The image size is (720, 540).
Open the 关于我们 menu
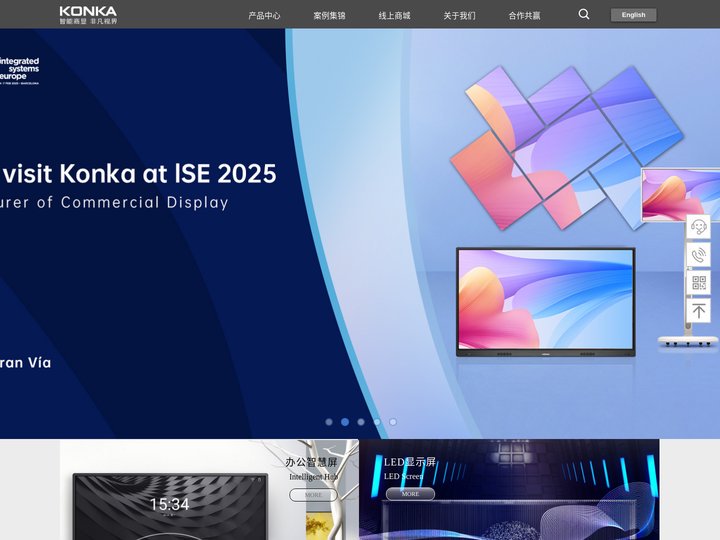click(x=459, y=16)
